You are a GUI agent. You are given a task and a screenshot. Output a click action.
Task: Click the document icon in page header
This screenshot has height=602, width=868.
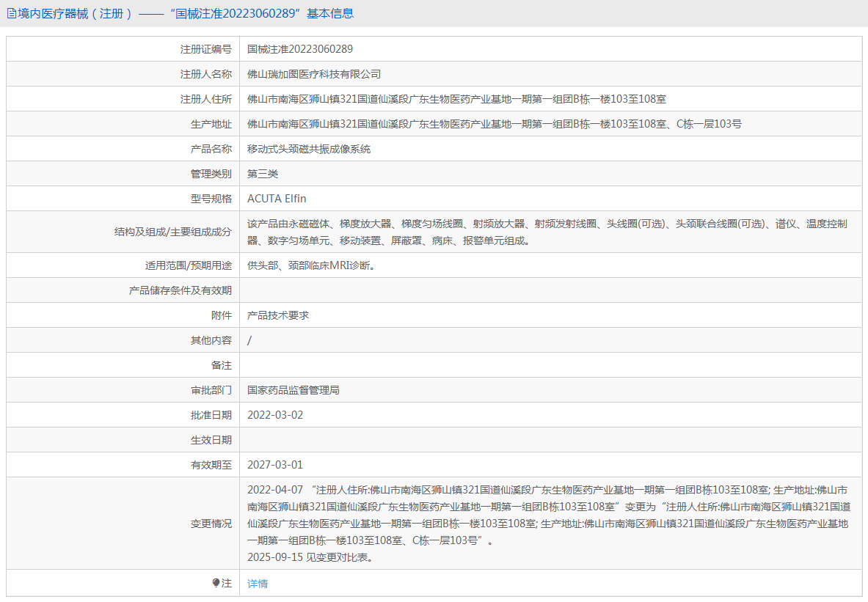coord(11,13)
